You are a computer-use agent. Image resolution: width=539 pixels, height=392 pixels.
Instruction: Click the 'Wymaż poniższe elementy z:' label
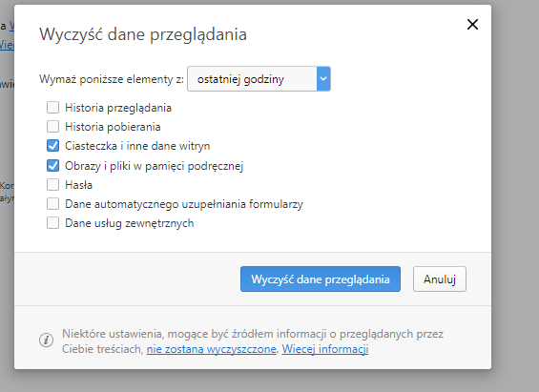[x=112, y=79]
